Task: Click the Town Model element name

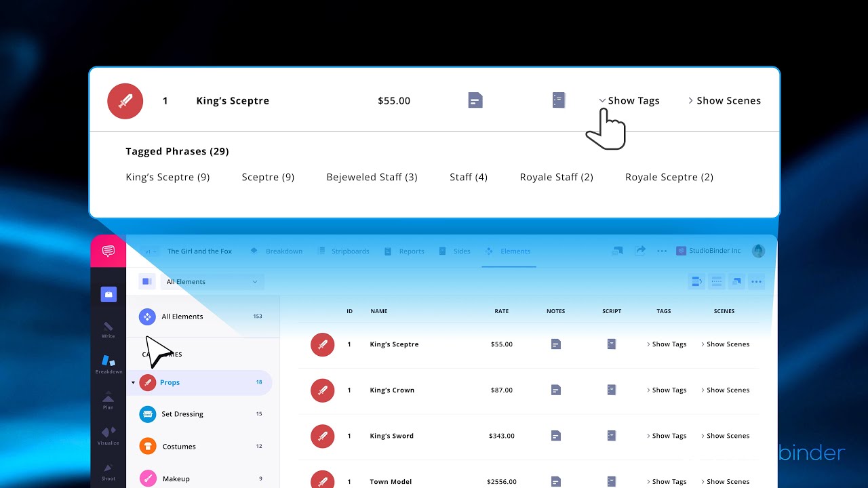Action: [x=391, y=482]
